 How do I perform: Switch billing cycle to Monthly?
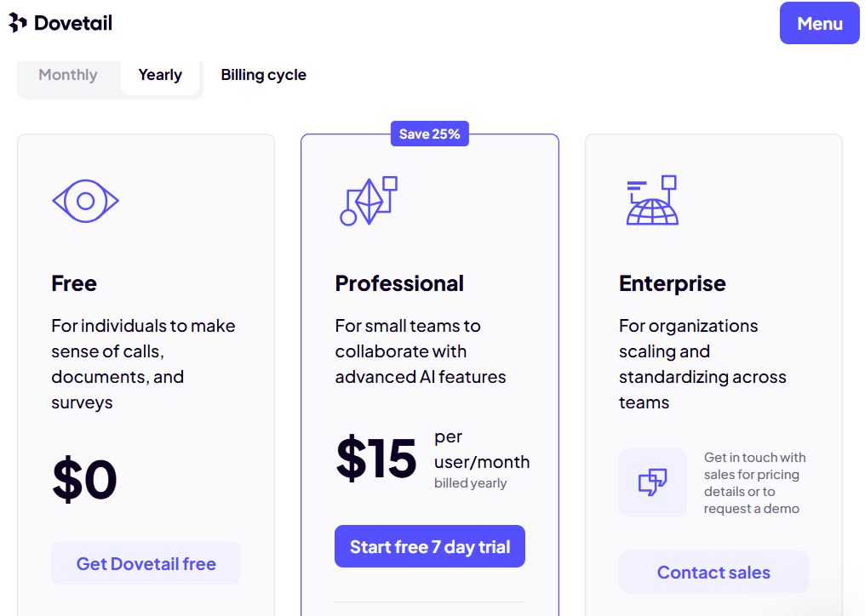point(68,75)
